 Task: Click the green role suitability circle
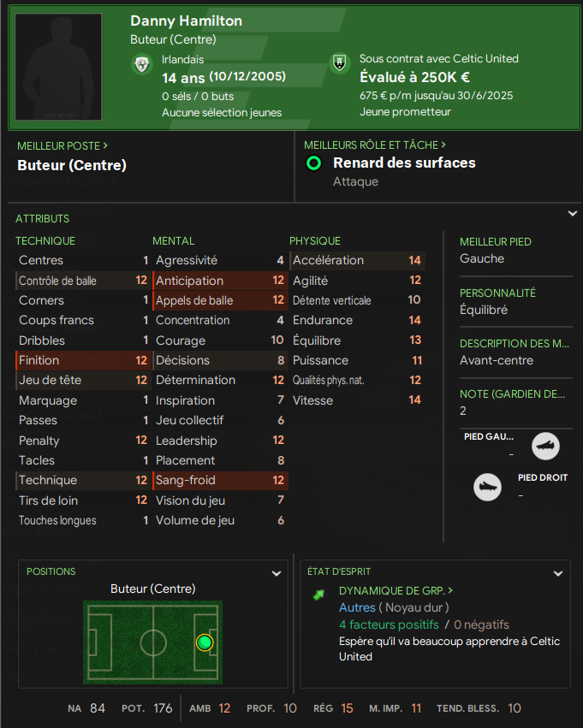pyautogui.click(x=314, y=163)
